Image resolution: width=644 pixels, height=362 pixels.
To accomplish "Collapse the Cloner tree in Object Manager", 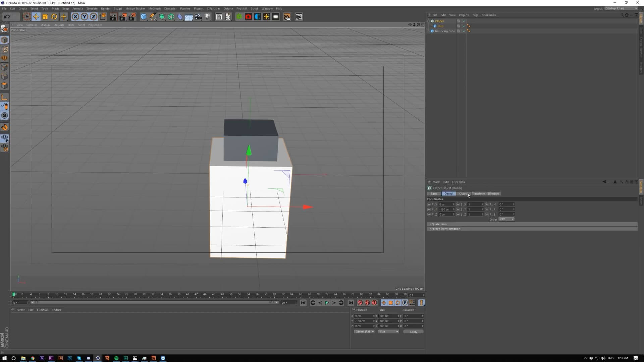I will pos(428,21).
